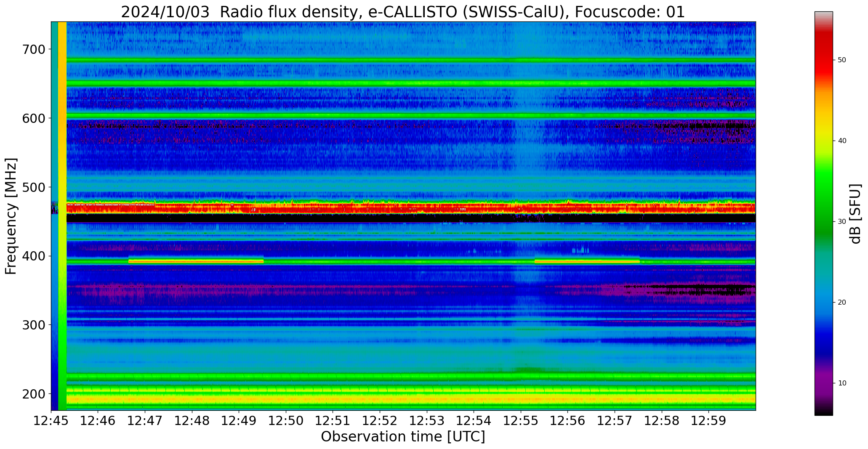Screen dimensions: 868x449
Task: Click the 600 frequency tick label
Action: pyautogui.click(x=33, y=118)
